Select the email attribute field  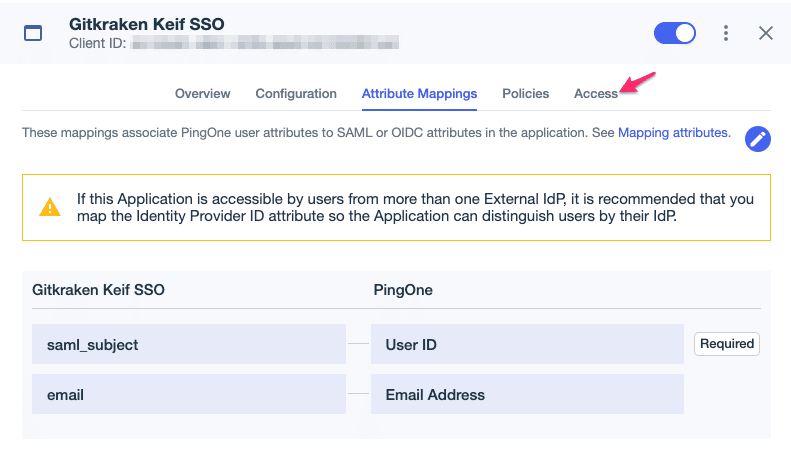189,394
